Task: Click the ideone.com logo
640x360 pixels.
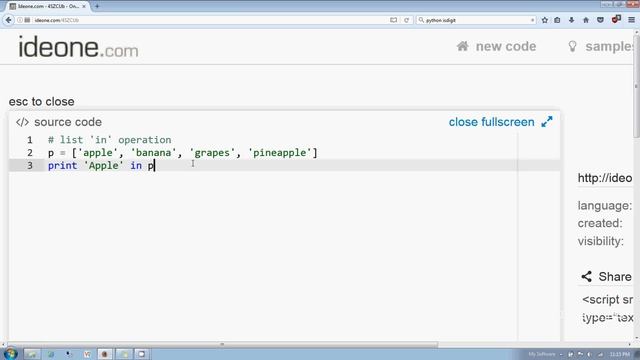Action: click(78, 47)
